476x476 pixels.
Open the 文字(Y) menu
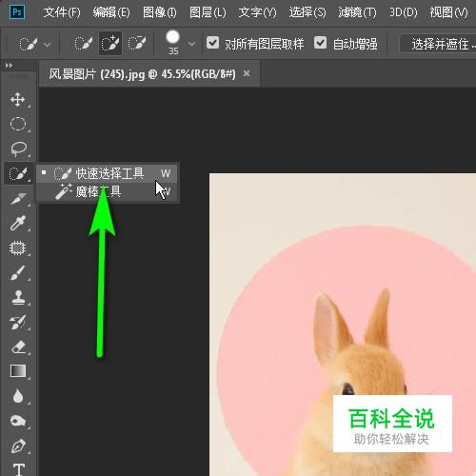(257, 12)
